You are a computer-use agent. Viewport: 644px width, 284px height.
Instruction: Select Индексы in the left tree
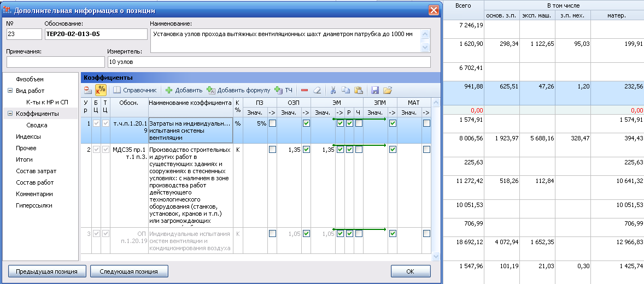[x=28, y=137]
